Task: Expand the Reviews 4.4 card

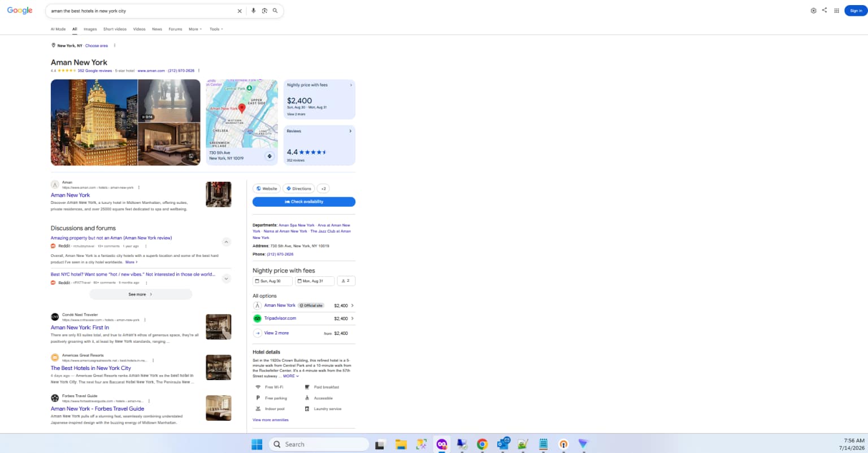Action: [319, 145]
